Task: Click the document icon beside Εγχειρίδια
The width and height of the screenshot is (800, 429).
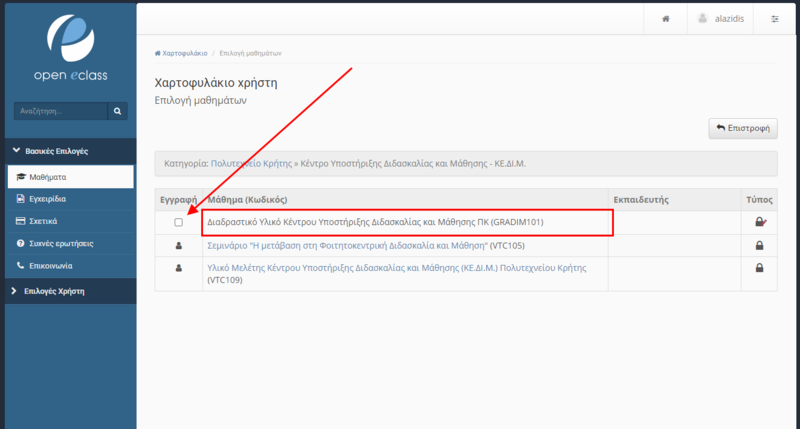Action: [20, 199]
